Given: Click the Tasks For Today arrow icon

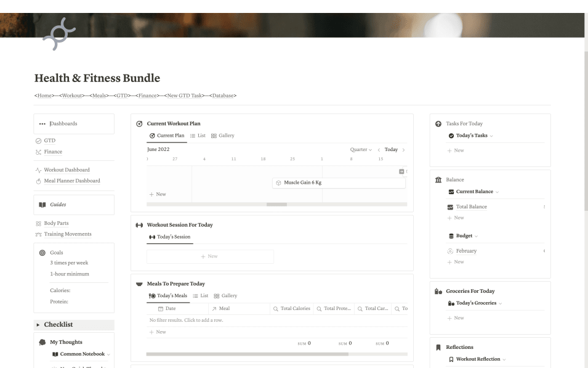Looking at the screenshot, I should click(438, 123).
